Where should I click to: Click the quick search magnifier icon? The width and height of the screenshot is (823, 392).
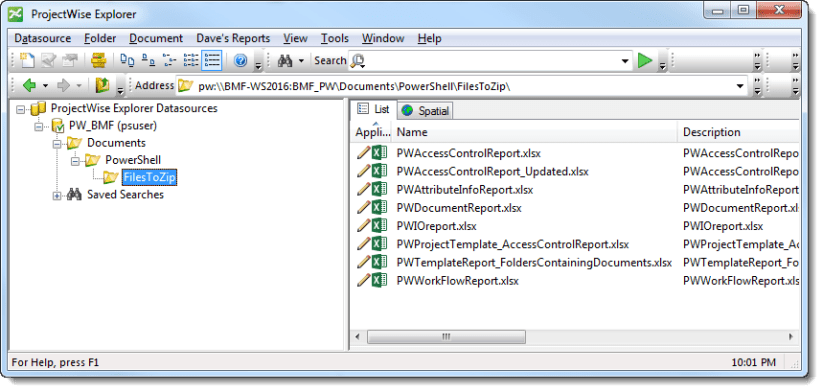tap(358, 61)
